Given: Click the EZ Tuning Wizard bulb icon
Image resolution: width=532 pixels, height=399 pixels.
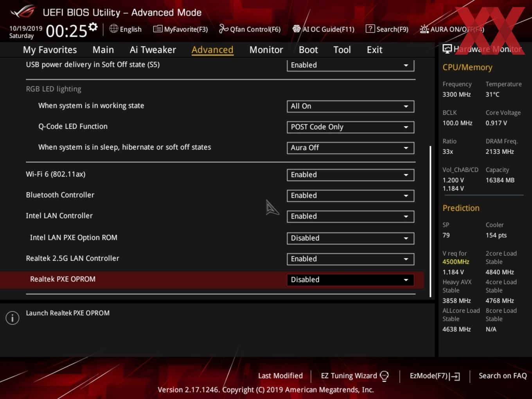Looking at the screenshot, I should 384,376.
